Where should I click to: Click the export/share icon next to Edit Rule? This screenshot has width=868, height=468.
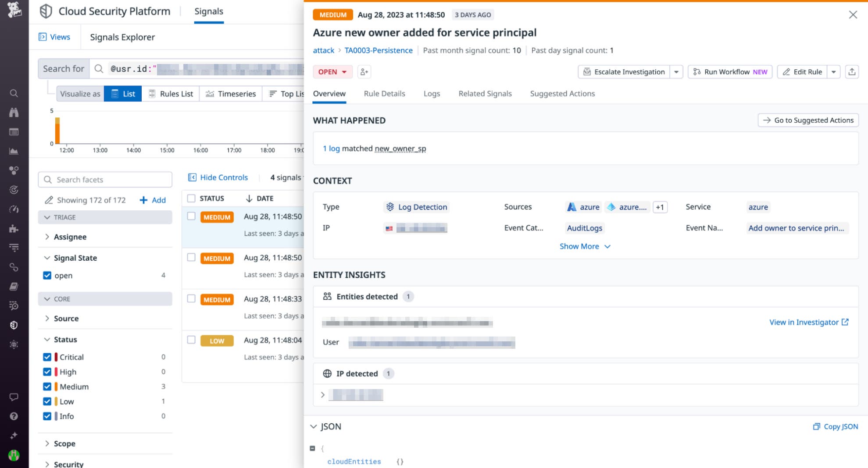852,71
